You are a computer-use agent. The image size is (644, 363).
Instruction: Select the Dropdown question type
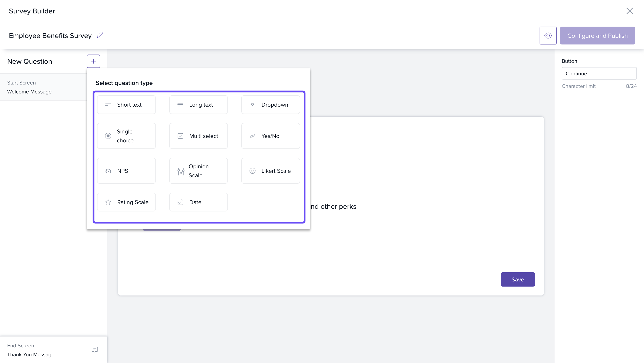pos(271,105)
